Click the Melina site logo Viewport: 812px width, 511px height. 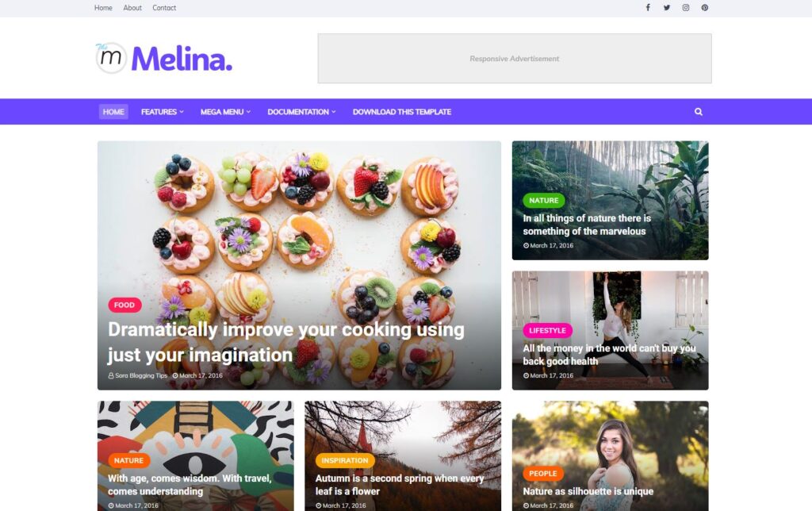point(164,59)
